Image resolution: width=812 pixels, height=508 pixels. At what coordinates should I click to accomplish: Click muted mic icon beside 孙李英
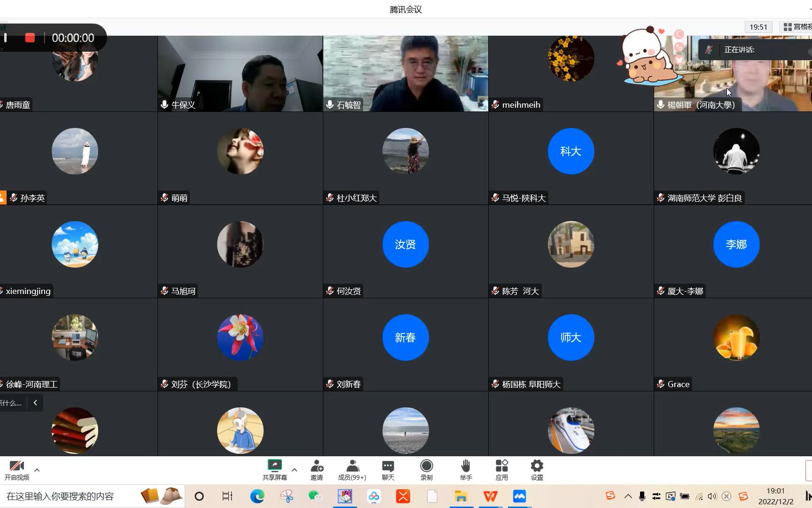pyautogui.click(x=14, y=198)
